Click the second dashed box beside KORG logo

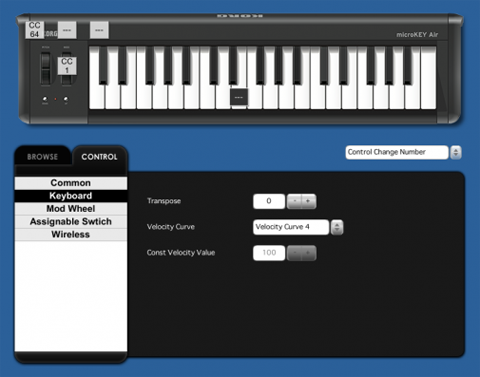pyautogui.click(x=67, y=30)
